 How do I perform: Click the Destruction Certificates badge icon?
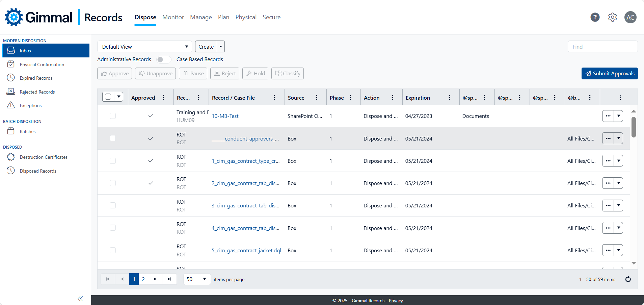11,157
